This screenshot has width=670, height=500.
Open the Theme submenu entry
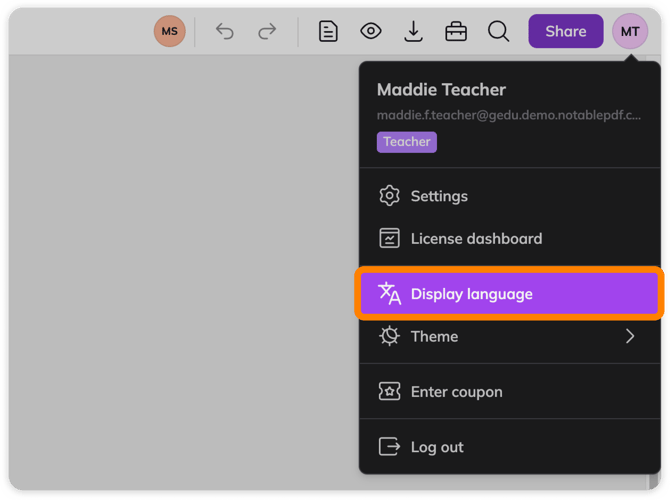click(x=510, y=336)
